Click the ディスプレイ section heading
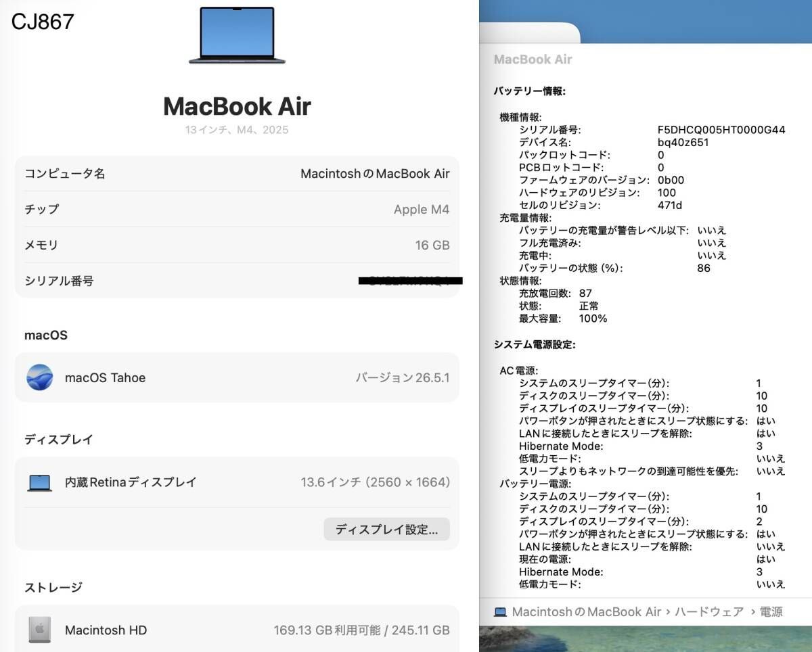The image size is (812, 652). (59, 440)
